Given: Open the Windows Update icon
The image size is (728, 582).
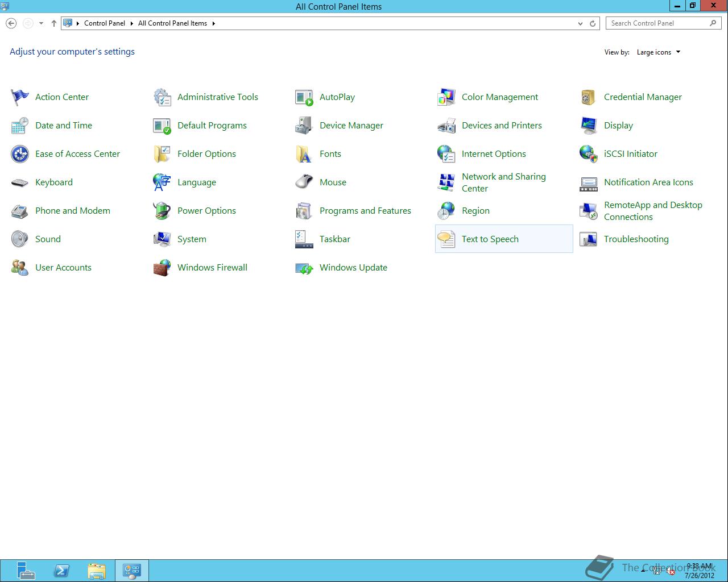Looking at the screenshot, I should pyautogui.click(x=304, y=268).
